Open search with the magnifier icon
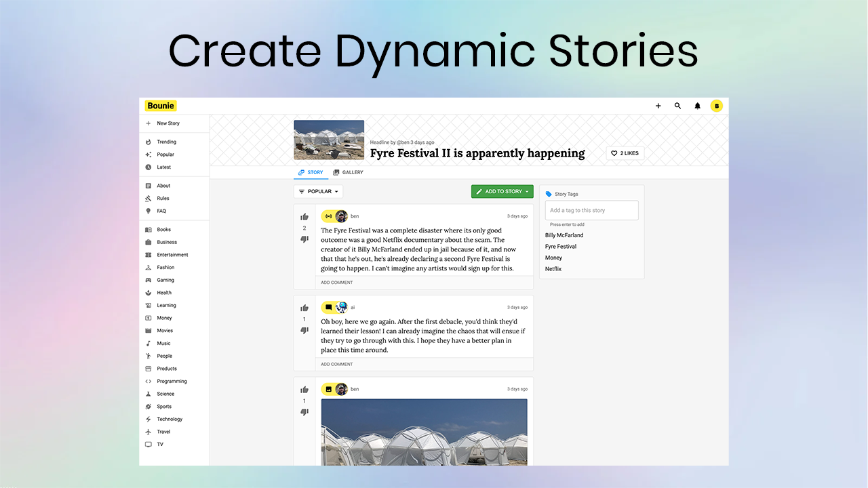 point(677,106)
